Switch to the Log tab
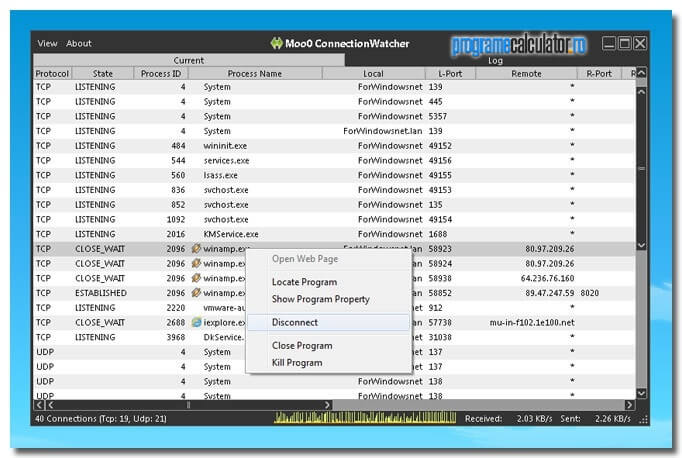 coord(495,60)
